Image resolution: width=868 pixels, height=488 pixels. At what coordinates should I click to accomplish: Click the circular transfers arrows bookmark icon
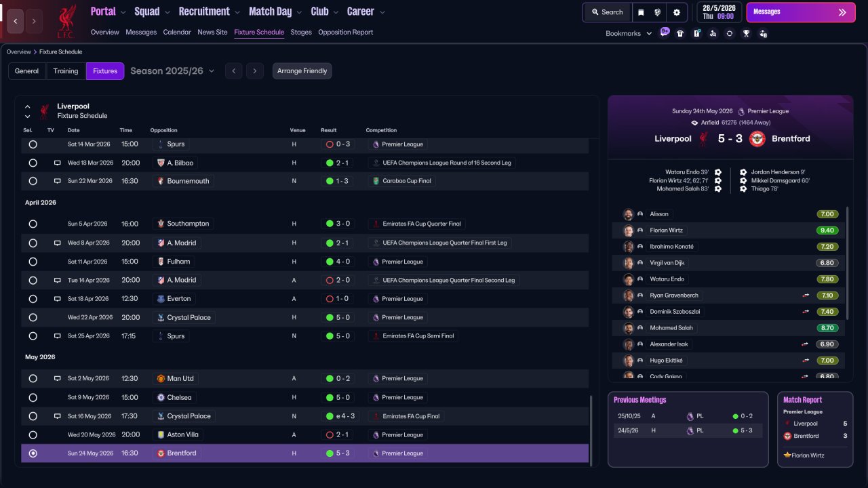pos(730,33)
